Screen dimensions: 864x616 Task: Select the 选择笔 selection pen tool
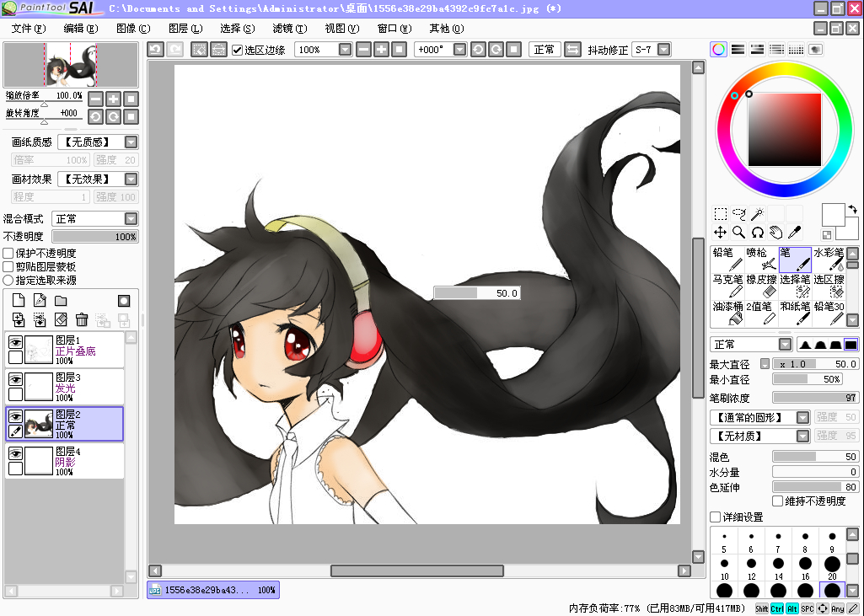795,286
